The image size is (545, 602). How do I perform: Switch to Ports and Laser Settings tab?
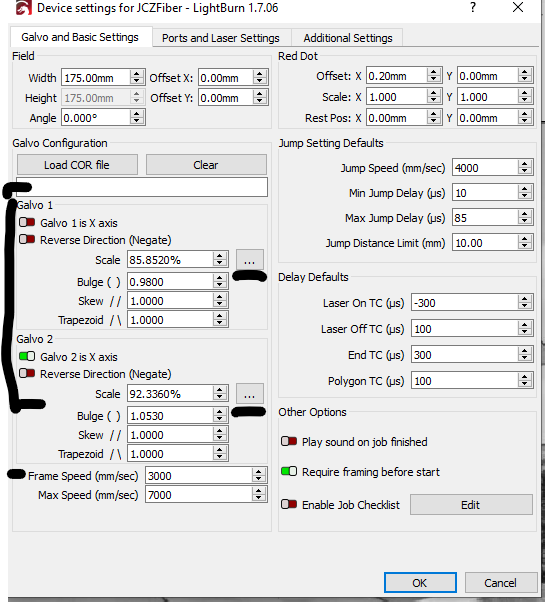[x=221, y=38]
